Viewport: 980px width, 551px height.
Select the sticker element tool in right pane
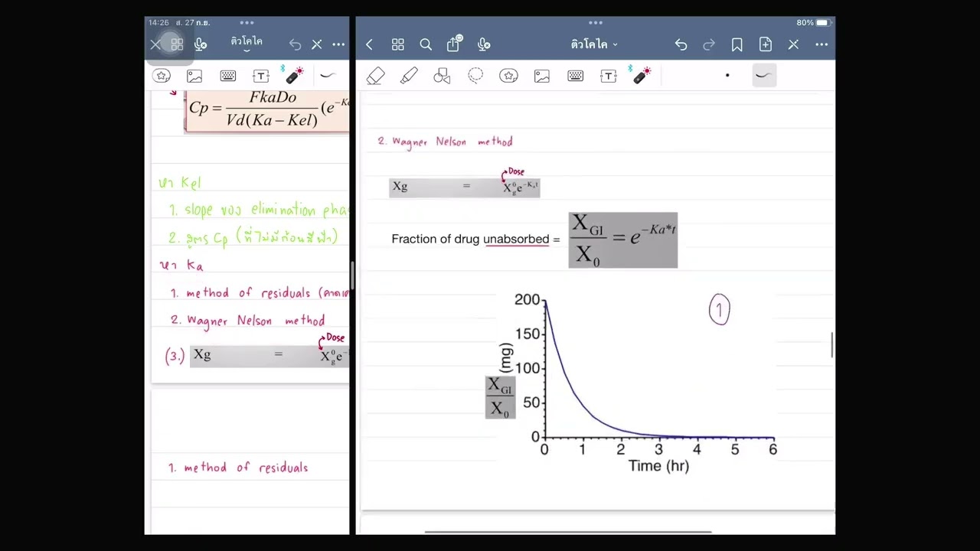(x=508, y=76)
